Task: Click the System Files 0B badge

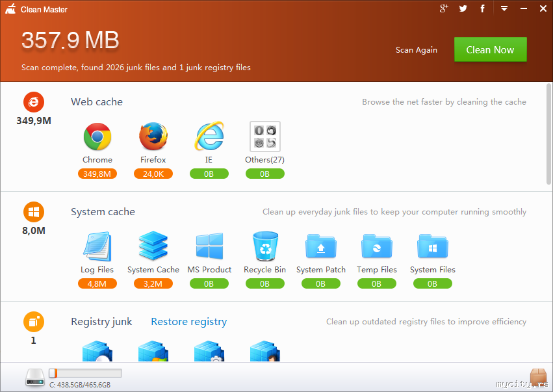Action: (432, 283)
